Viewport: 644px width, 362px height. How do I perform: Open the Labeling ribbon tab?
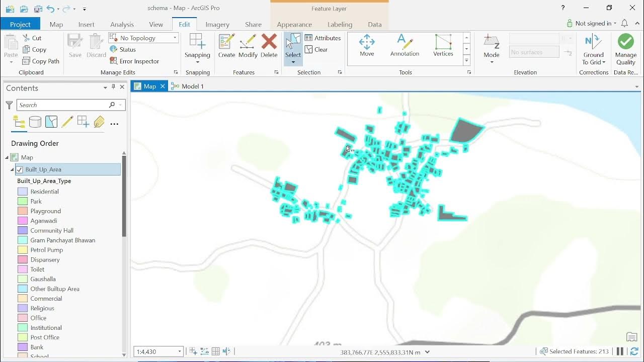340,24
